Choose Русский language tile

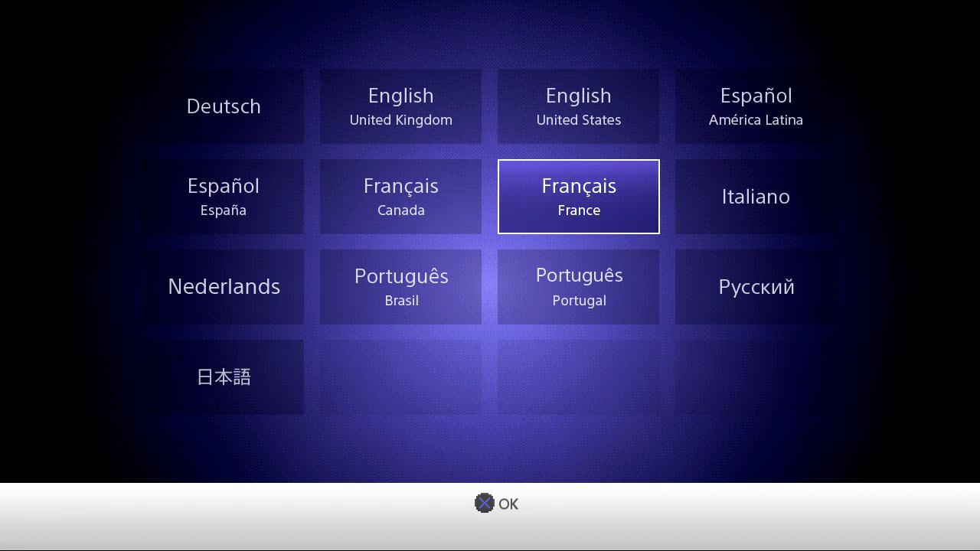pyautogui.click(x=756, y=287)
